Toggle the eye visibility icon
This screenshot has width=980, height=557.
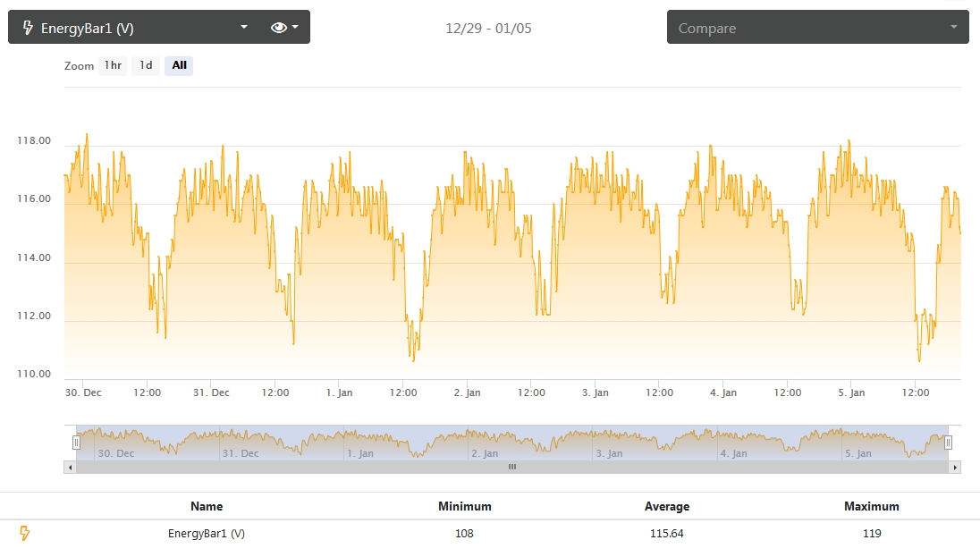(x=278, y=28)
